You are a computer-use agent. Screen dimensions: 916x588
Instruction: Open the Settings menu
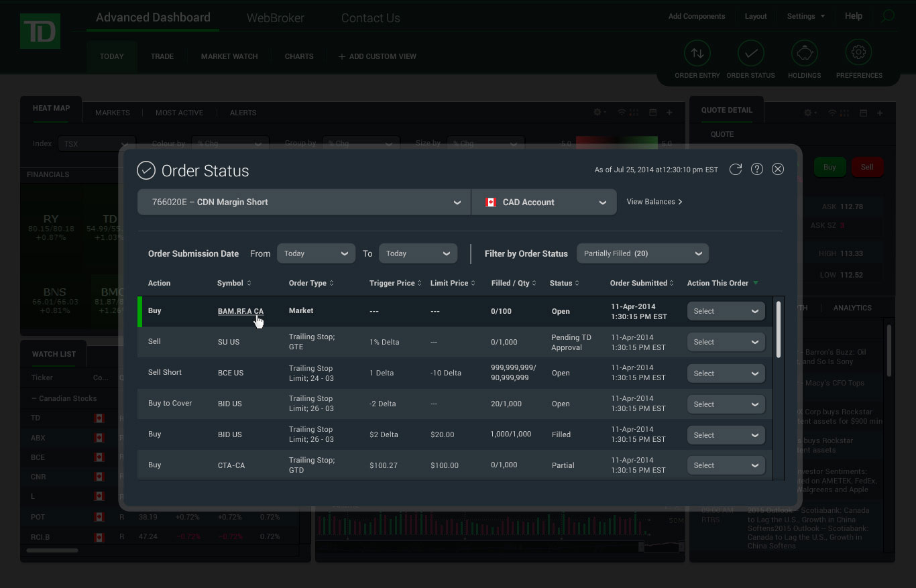[x=805, y=16]
